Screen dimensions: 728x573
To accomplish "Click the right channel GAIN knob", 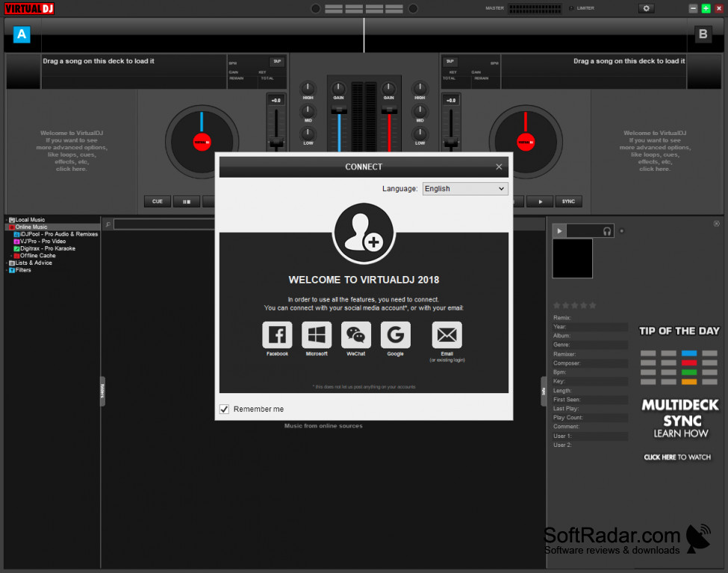I will [388, 88].
